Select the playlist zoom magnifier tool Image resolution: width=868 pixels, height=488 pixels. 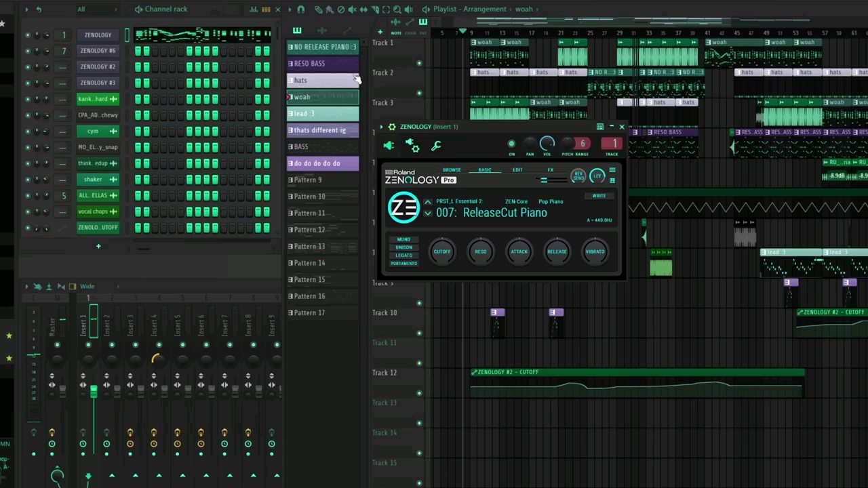tap(397, 9)
